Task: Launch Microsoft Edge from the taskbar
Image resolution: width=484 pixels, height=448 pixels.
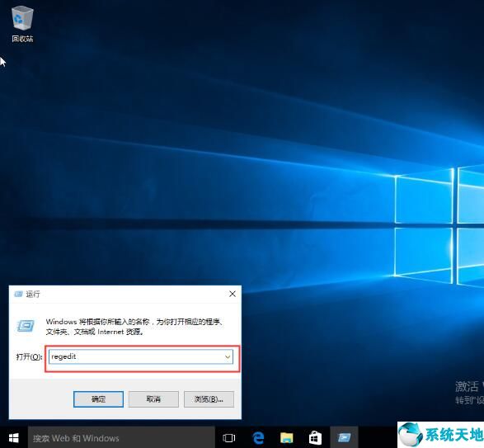Action: click(258, 438)
